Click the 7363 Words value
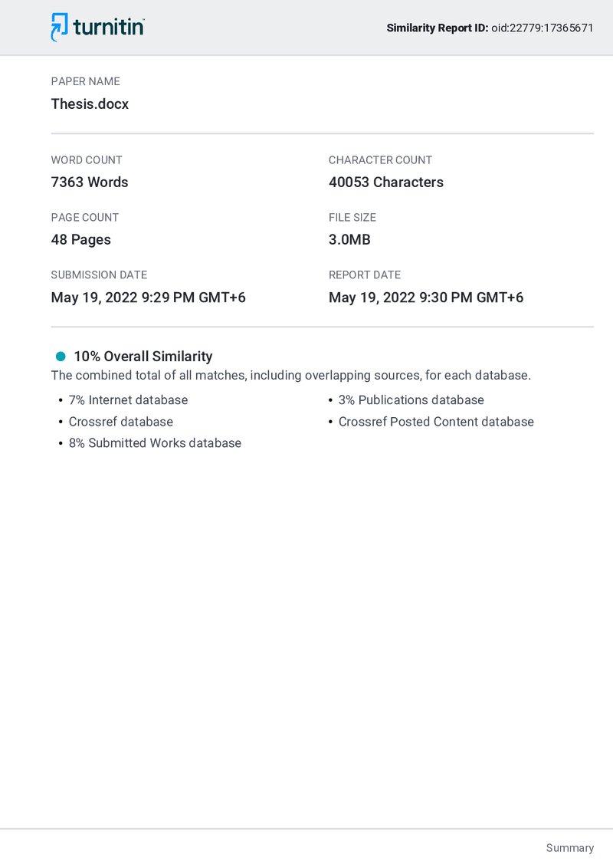Image resolution: width=613 pixels, height=868 pixels. [90, 182]
